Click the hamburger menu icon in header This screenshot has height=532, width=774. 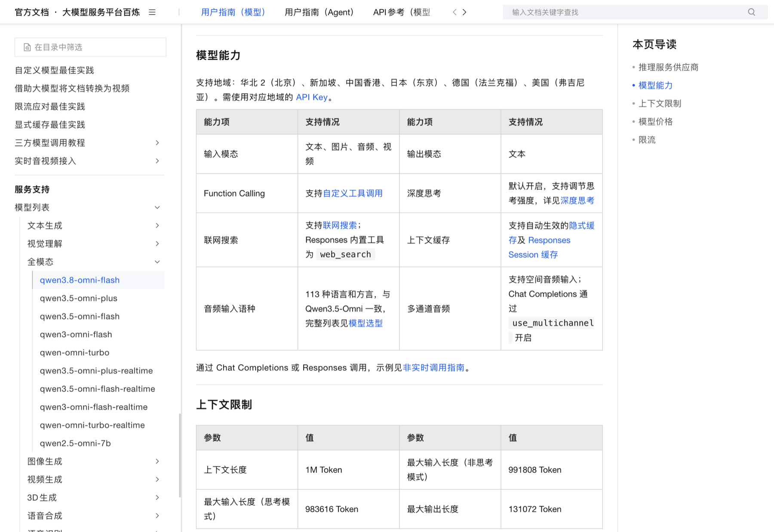152,12
